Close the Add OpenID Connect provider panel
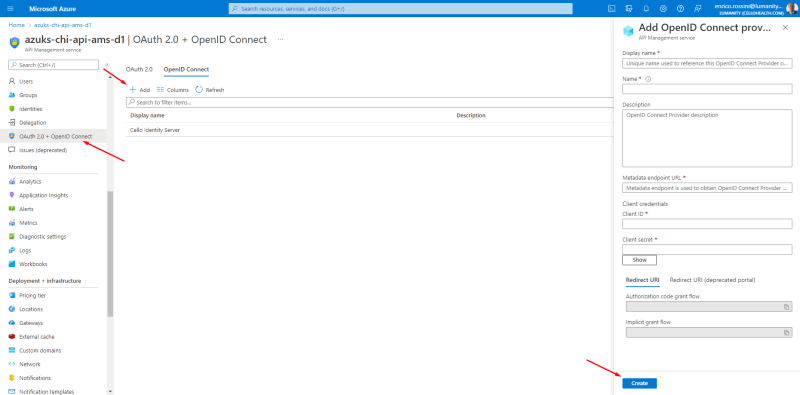800x395 pixels. (x=785, y=28)
